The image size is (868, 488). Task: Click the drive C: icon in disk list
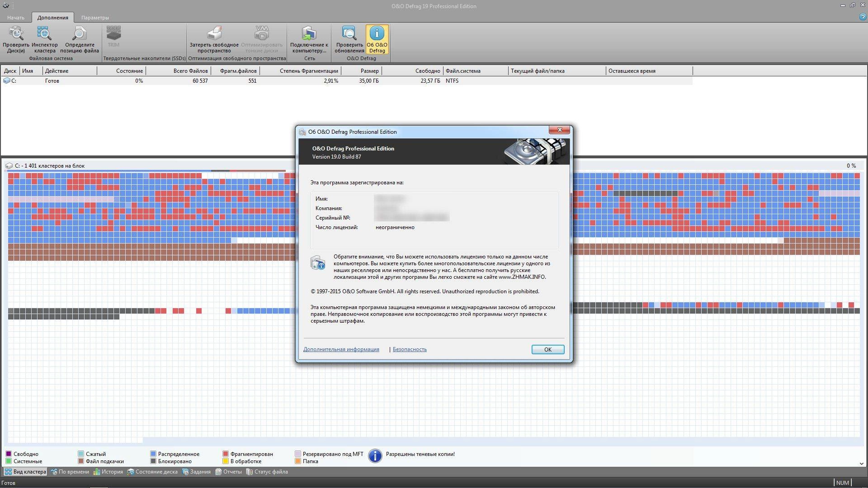point(6,81)
